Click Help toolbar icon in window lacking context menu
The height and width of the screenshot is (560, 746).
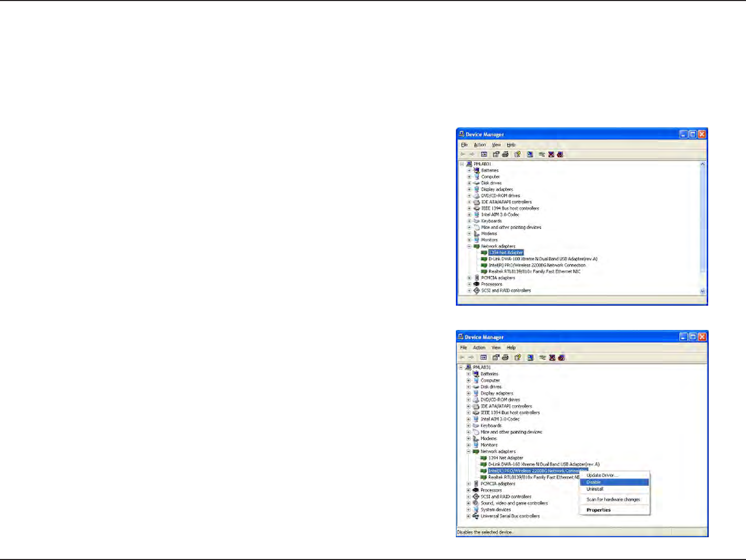(518, 154)
